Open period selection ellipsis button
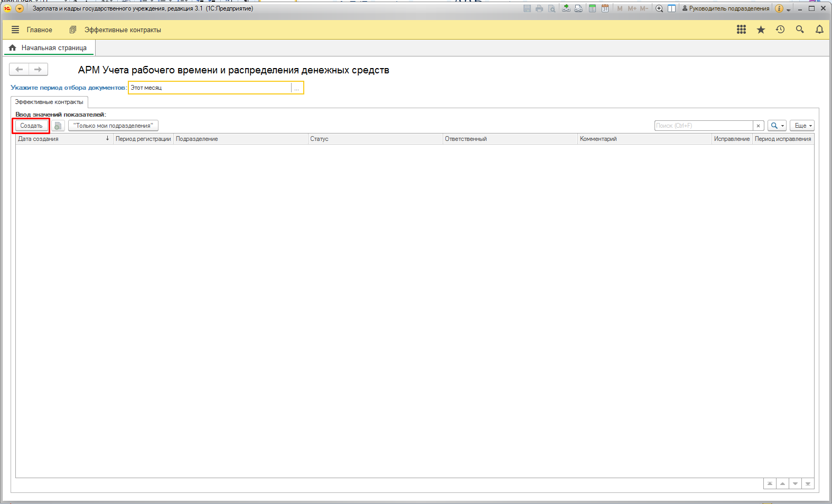The image size is (832, 504). [x=297, y=88]
